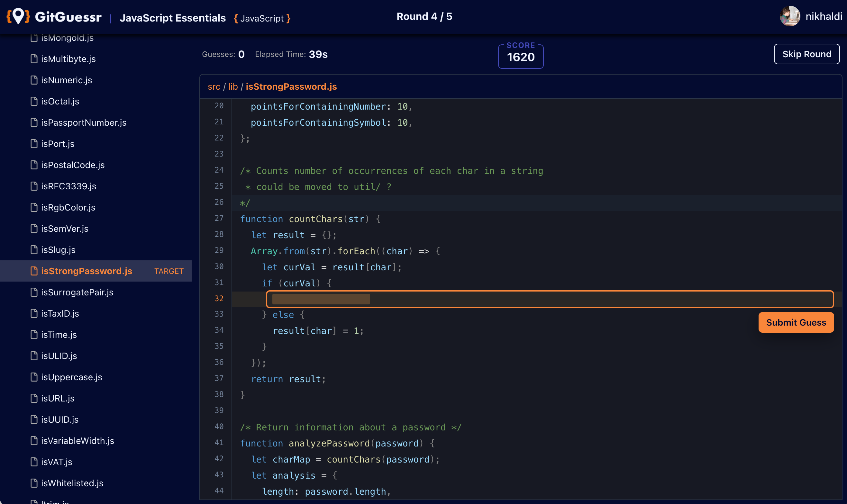
Task: Click the file icon beside isSlug.js
Action: coord(34,250)
